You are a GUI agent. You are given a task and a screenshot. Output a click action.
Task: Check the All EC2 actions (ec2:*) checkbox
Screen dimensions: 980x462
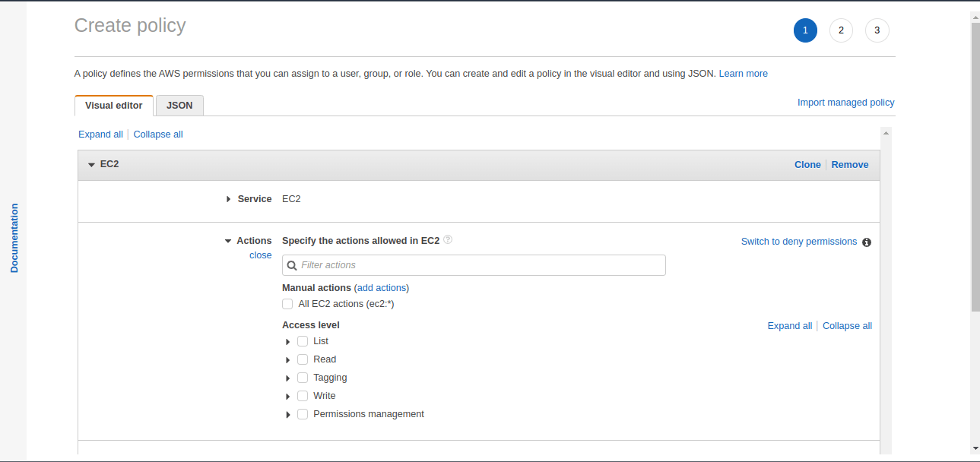coord(287,304)
